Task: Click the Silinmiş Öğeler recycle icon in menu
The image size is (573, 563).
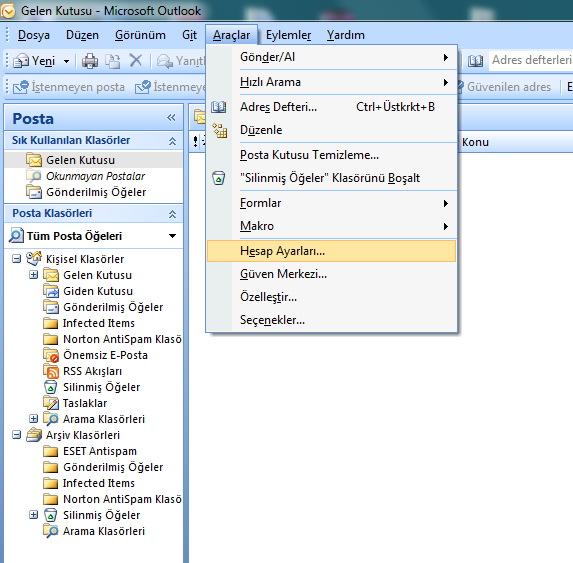Action: pos(219,178)
